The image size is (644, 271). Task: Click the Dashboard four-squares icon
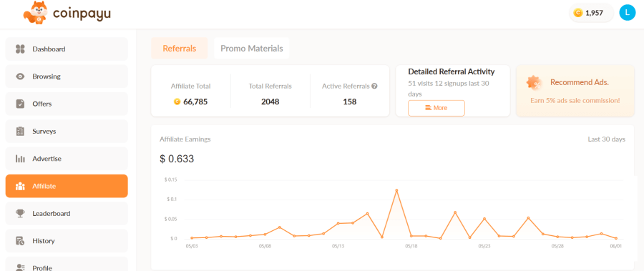tap(20, 49)
